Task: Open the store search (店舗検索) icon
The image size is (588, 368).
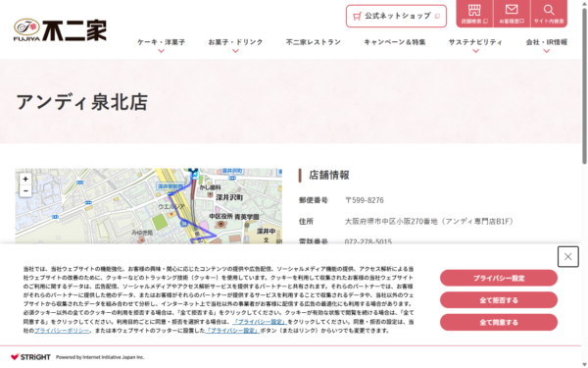Action: [x=474, y=14]
